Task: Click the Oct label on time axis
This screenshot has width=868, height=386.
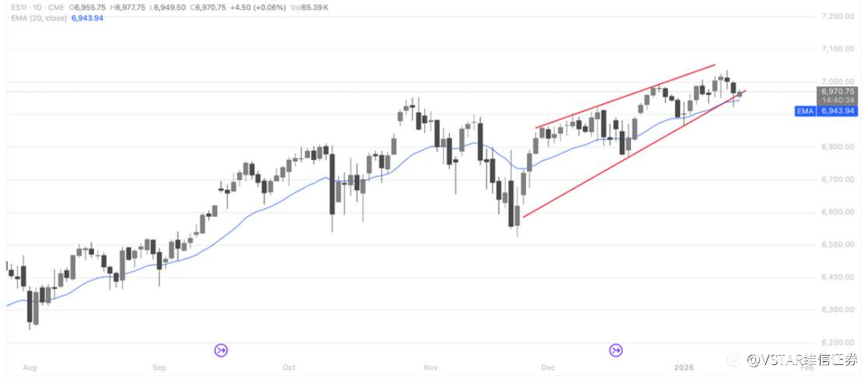Action: tap(289, 367)
